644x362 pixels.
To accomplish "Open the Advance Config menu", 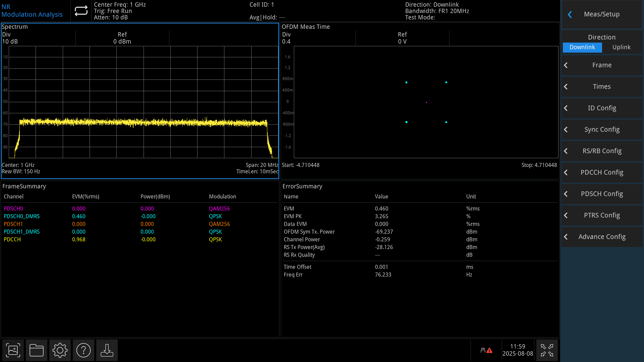I will click(602, 237).
